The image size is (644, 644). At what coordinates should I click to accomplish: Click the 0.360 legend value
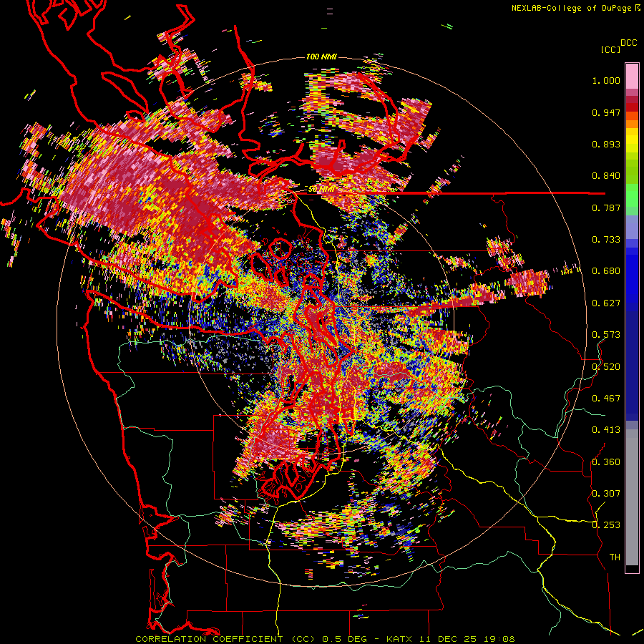[x=606, y=462]
